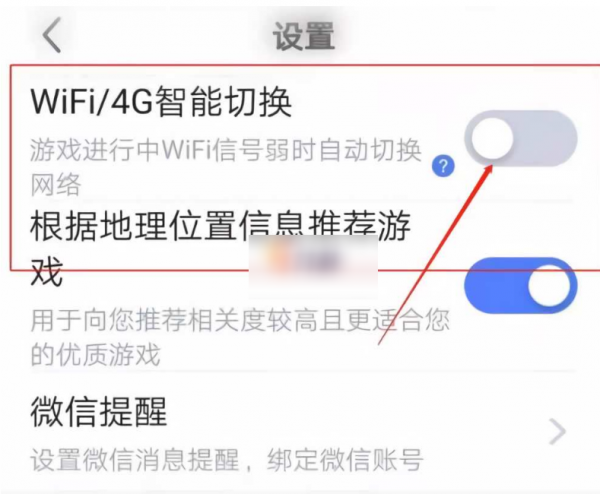The height and width of the screenshot is (494, 600).
Task: Click the 游戏进行中WiFi信号弱时自动切换网络 description
Action: click(x=226, y=167)
